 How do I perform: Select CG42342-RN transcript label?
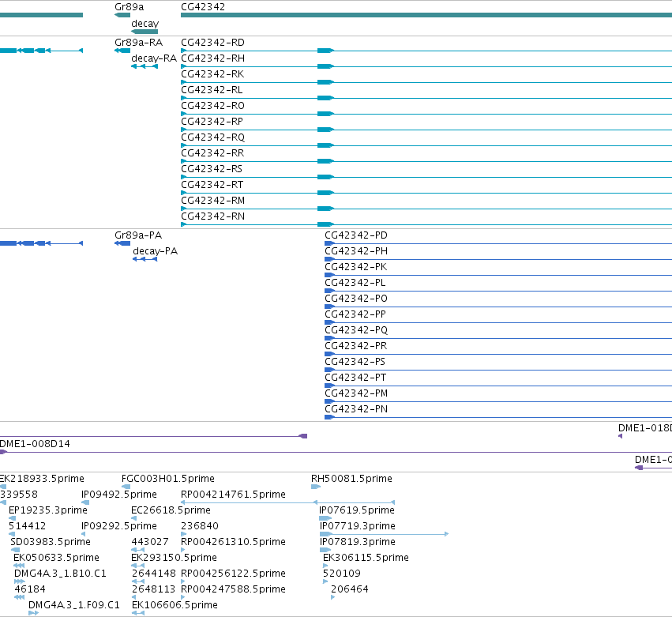click(x=212, y=217)
